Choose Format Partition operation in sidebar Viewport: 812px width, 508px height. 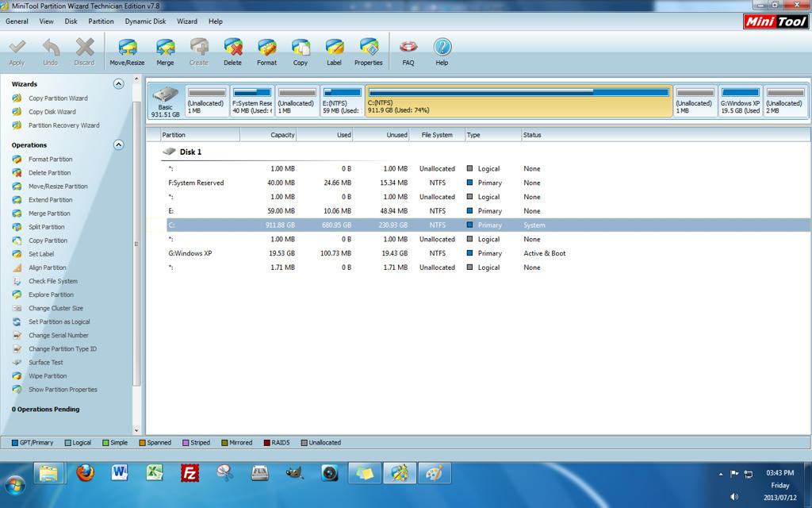pos(50,159)
